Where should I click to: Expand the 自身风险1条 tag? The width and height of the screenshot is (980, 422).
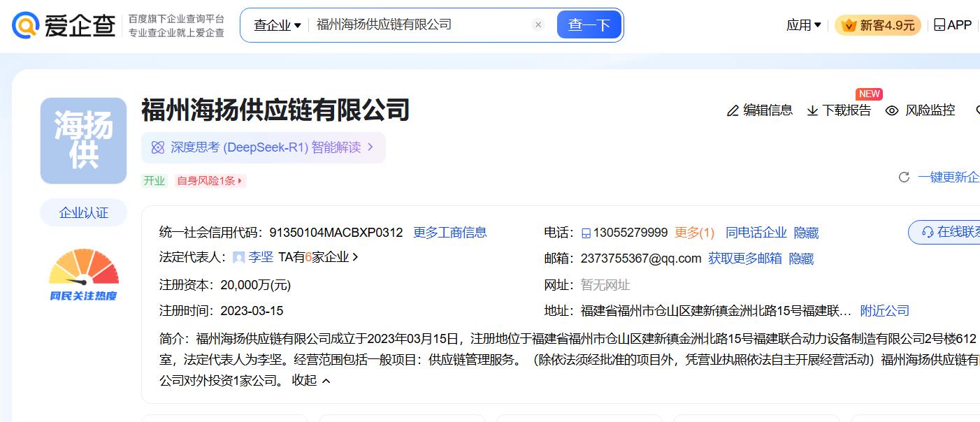(x=210, y=181)
